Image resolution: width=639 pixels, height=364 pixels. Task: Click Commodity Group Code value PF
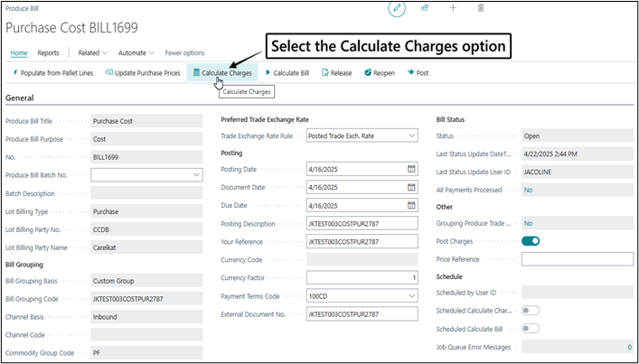146,352
